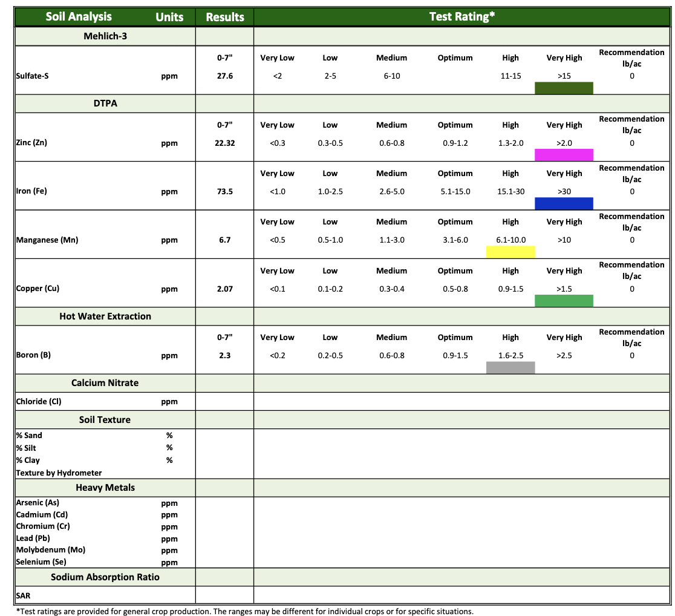This screenshot has height=616, width=675.
Task: Click the Chloride row ppm unit
Action: point(169,402)
